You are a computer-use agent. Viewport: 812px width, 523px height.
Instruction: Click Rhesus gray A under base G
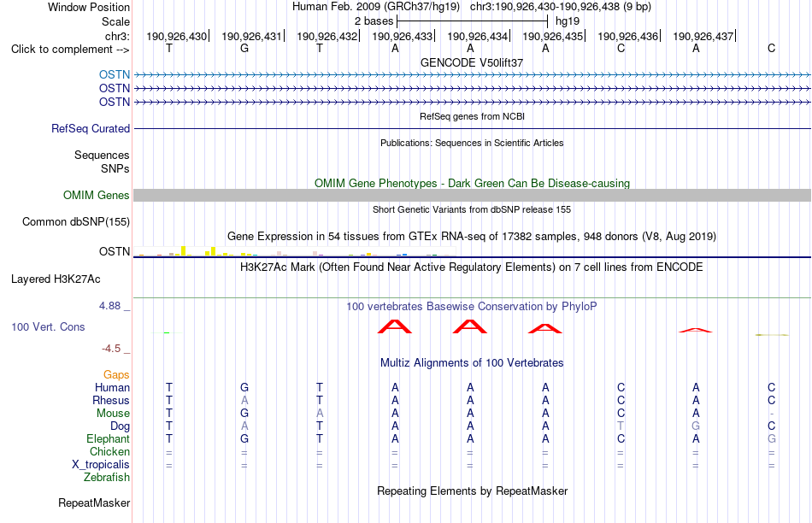[244, 400]
